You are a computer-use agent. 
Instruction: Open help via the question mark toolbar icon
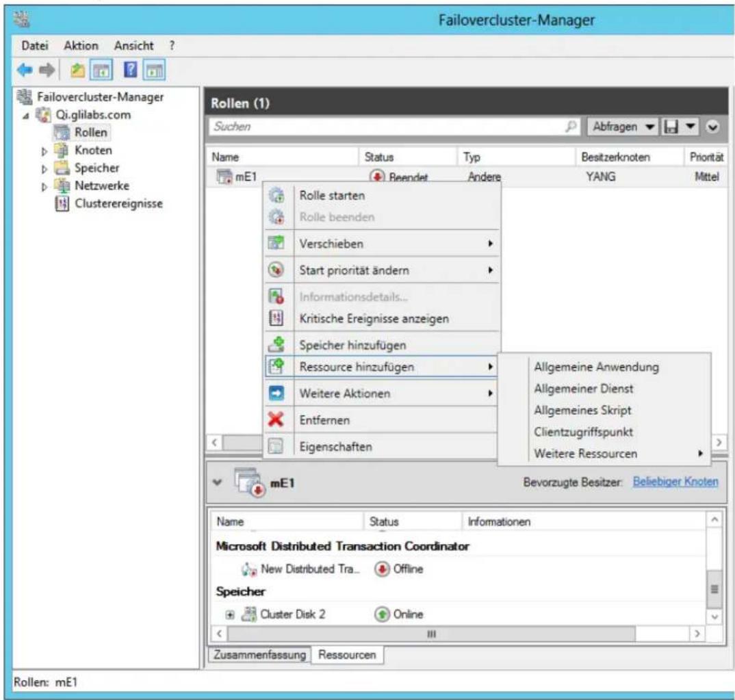click(130, 70)
